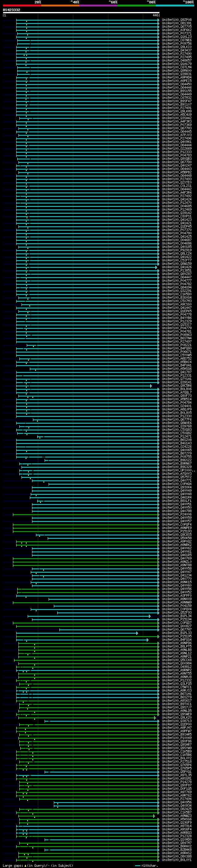Open hit UniRef100_Q1KLZ3
This screenshot has height=868, width=197.
coord(176,37)
